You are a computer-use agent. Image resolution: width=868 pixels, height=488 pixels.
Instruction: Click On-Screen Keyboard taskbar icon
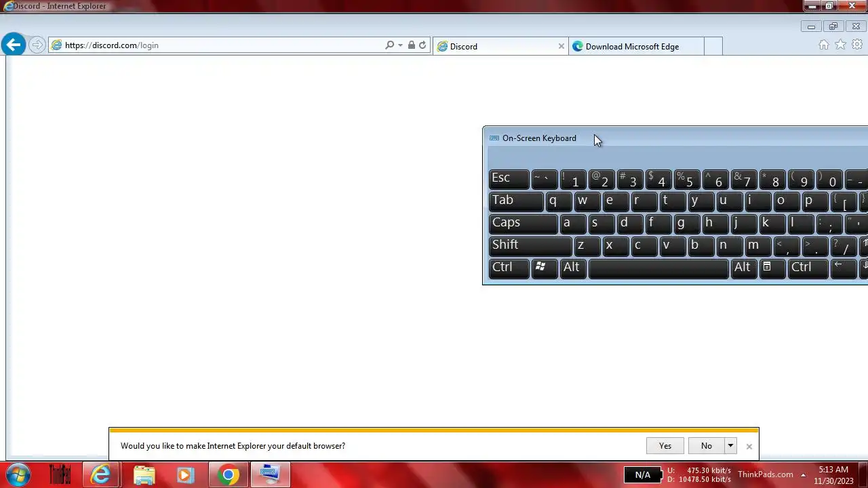point(270,474)
